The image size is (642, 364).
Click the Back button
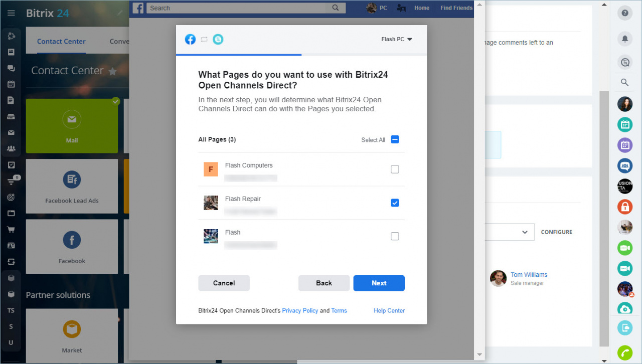[324, 283]
